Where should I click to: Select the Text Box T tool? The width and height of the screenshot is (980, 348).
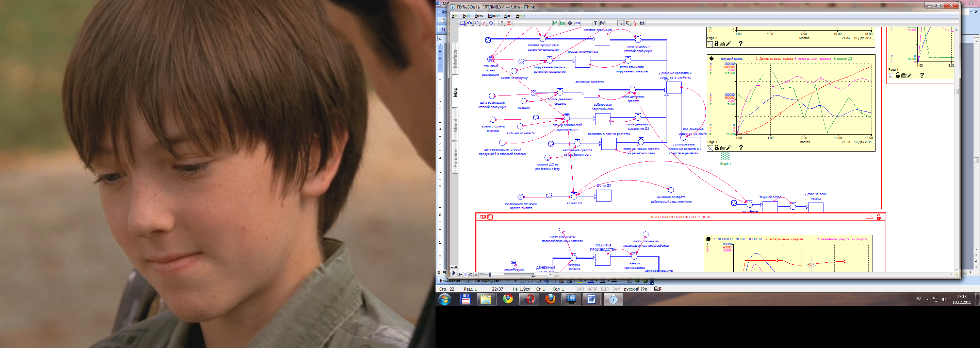click(596, 23)
